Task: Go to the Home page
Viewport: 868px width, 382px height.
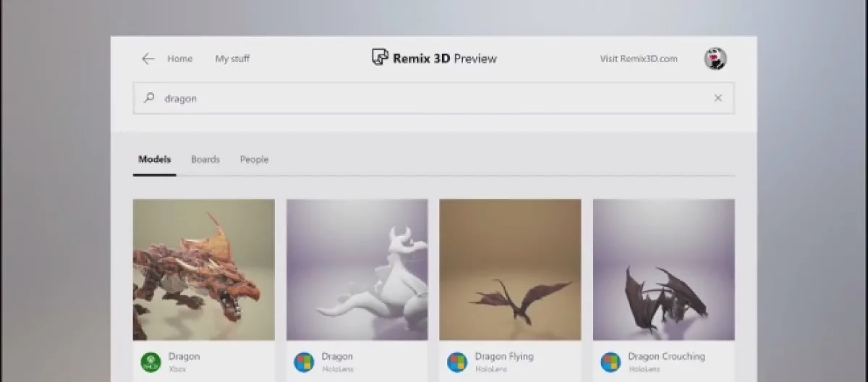Action: [x=179, y=59]
